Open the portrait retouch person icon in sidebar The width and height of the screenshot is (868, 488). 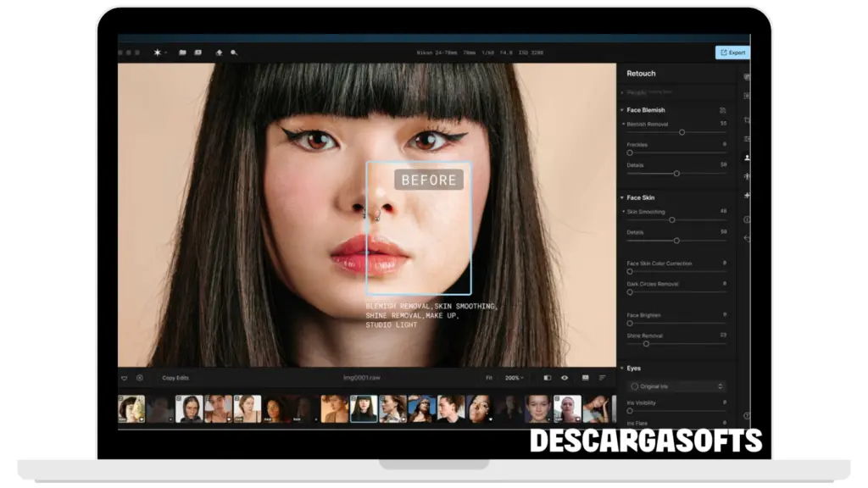coord(747,158)
